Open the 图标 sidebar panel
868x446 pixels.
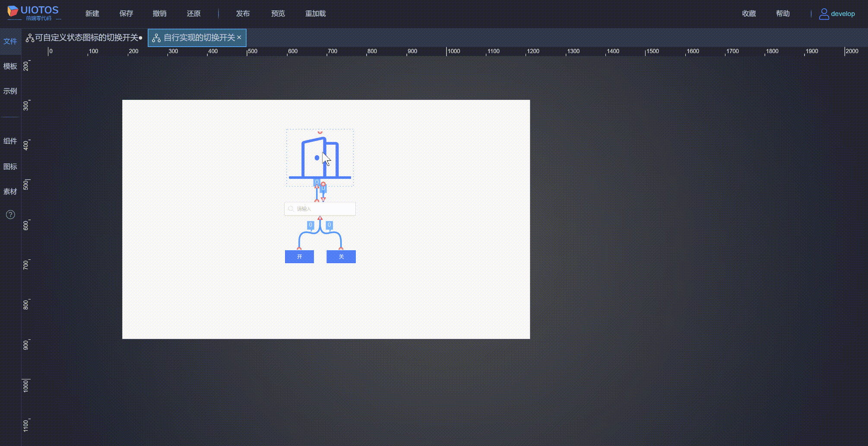coord(10,166)
